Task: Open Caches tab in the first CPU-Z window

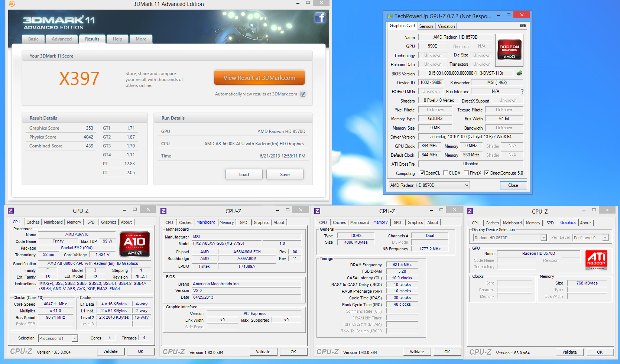Action: point(33,222)
